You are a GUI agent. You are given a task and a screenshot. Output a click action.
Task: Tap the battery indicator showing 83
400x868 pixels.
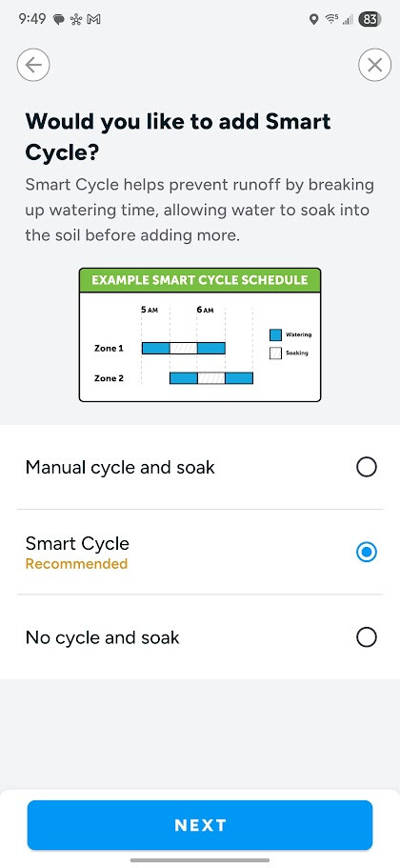point(370,19)
